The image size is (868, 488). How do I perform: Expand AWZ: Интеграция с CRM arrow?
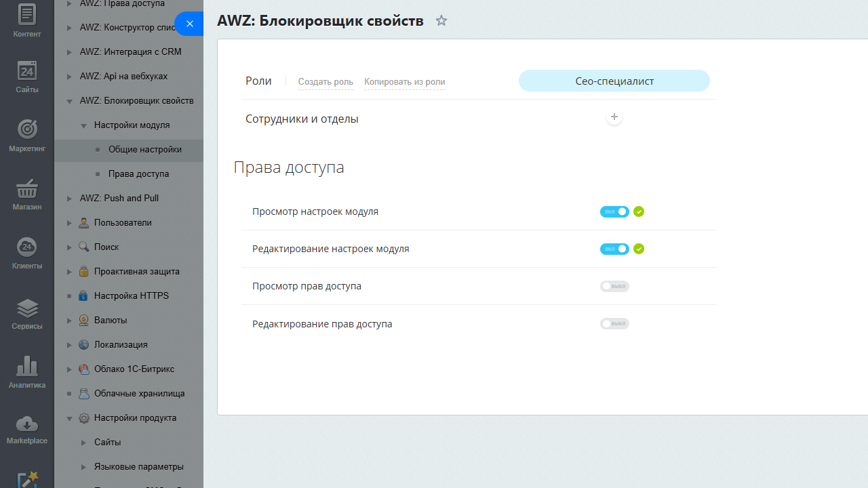pos(69,52)
